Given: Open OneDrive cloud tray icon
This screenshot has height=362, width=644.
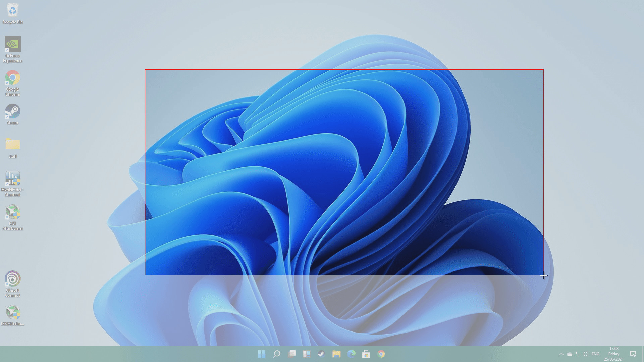Looking at the screenshot, I should [570, 354].
